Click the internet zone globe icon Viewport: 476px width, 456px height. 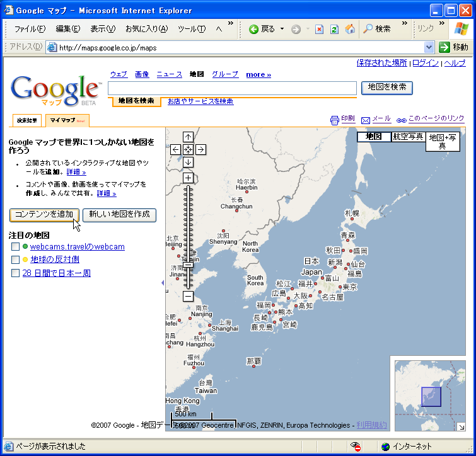[385, 447]
